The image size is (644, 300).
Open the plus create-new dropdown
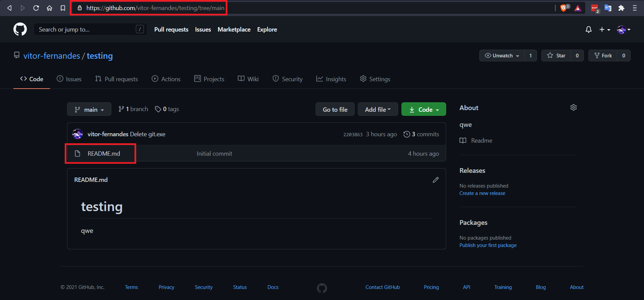pos(604,30)
